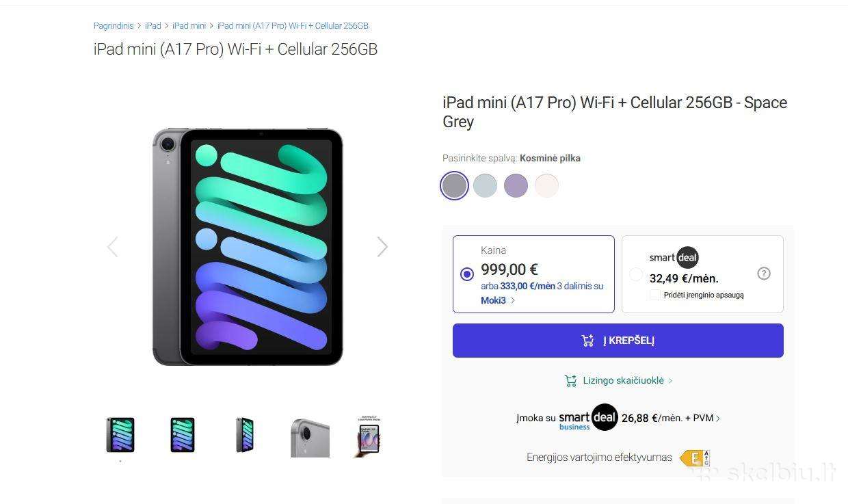Open the smart deal help question mark
This screenshot has height=504, width=848.
(x=764, y=274)
